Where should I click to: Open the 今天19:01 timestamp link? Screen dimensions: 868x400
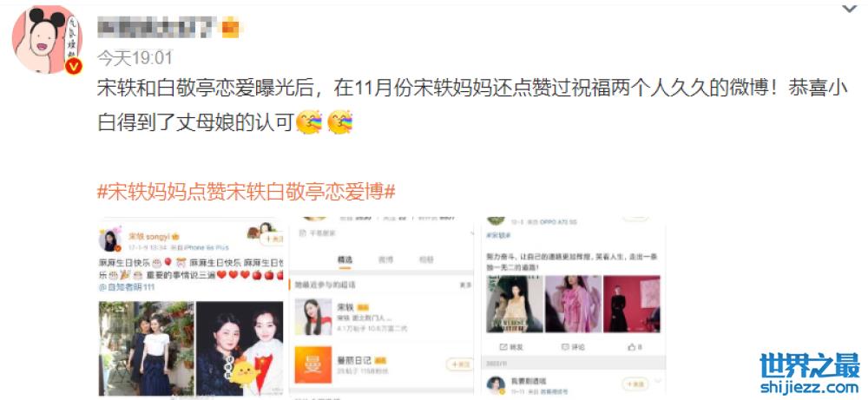tap(135, 57)
